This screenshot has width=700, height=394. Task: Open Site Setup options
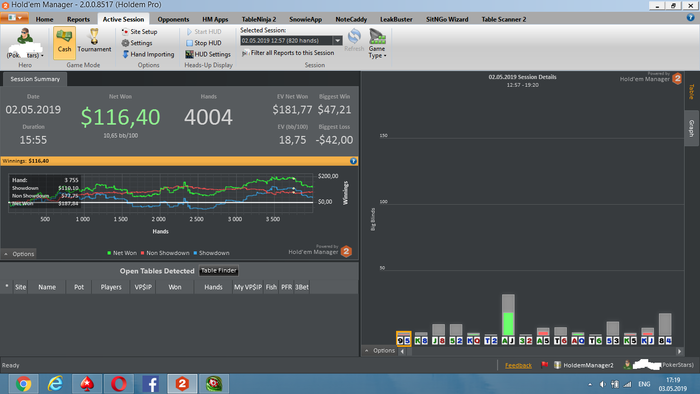(x=139, y=32)
